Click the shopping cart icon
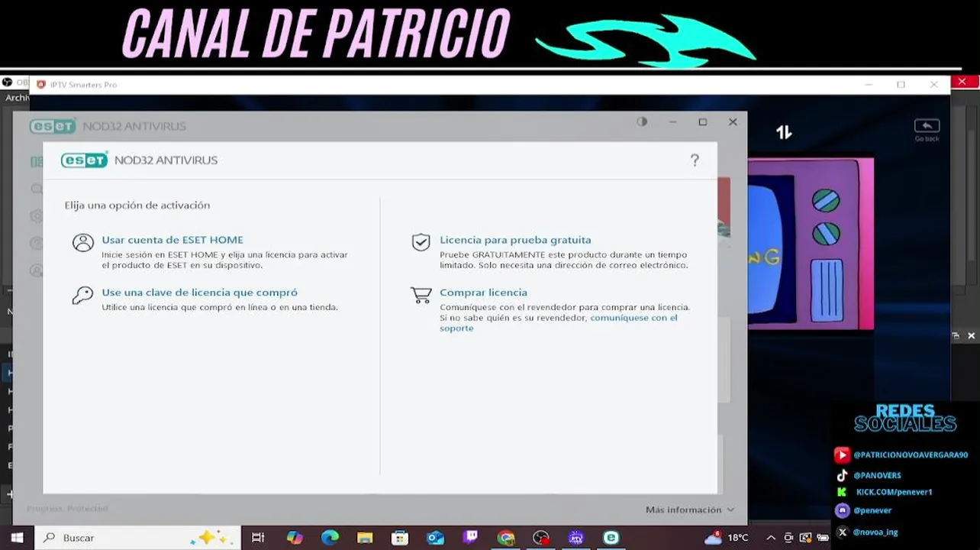 point(421,295)
